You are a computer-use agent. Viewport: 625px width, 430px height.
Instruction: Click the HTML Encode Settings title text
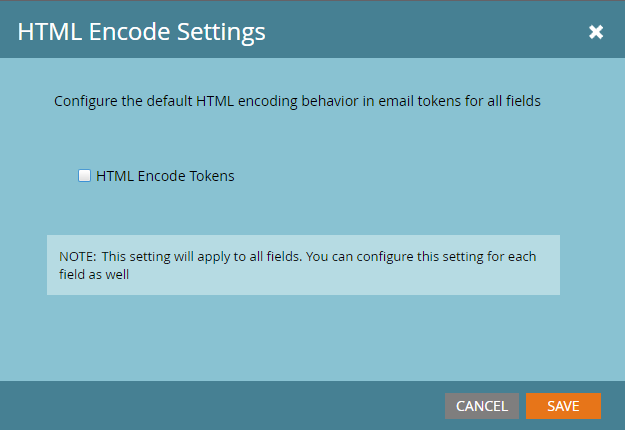point(142,32)
